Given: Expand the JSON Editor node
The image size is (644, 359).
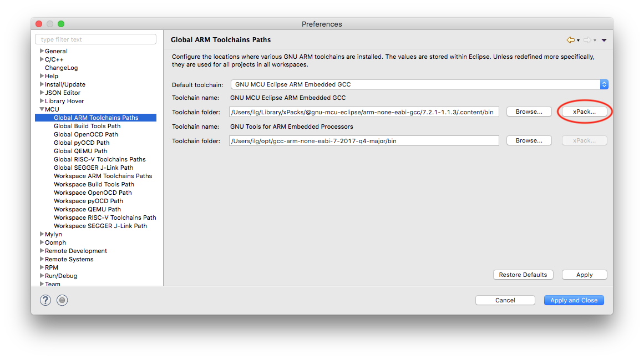Looking at the screenshot, I should pos(42,93).
